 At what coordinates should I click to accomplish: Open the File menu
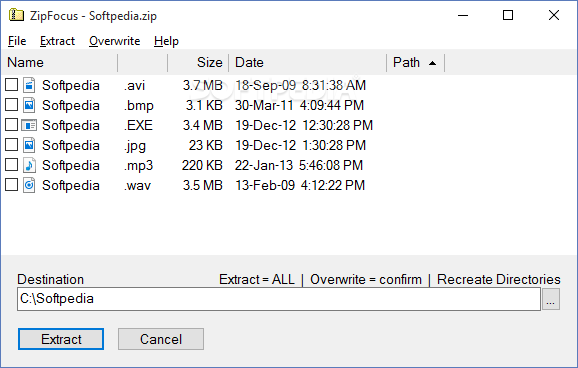pyautogui.click(x=17, y=41)
